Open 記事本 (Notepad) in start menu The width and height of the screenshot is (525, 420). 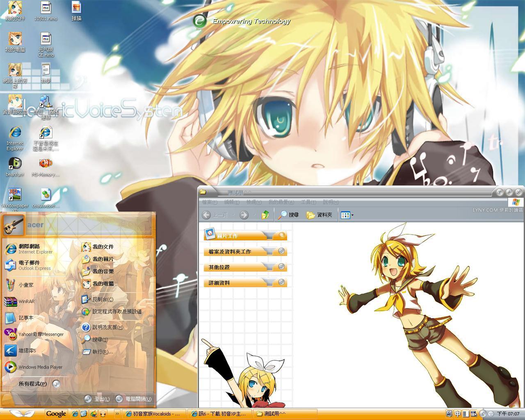19,318
